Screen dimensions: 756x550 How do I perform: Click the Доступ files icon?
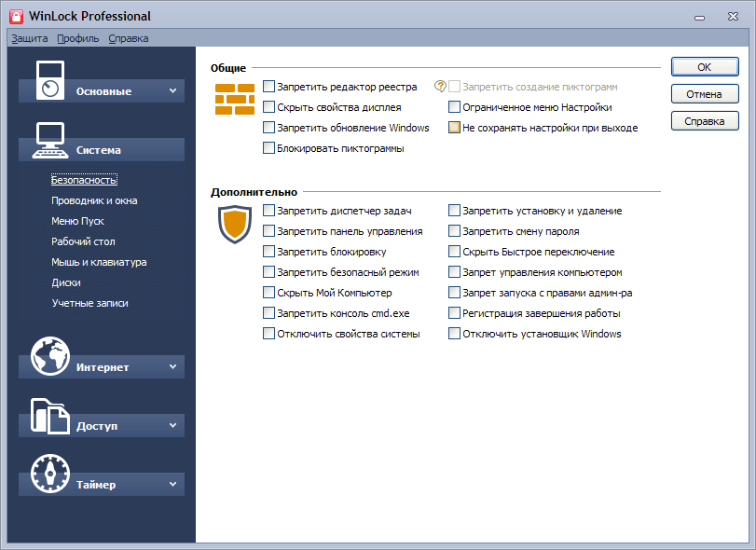(50, 415)
